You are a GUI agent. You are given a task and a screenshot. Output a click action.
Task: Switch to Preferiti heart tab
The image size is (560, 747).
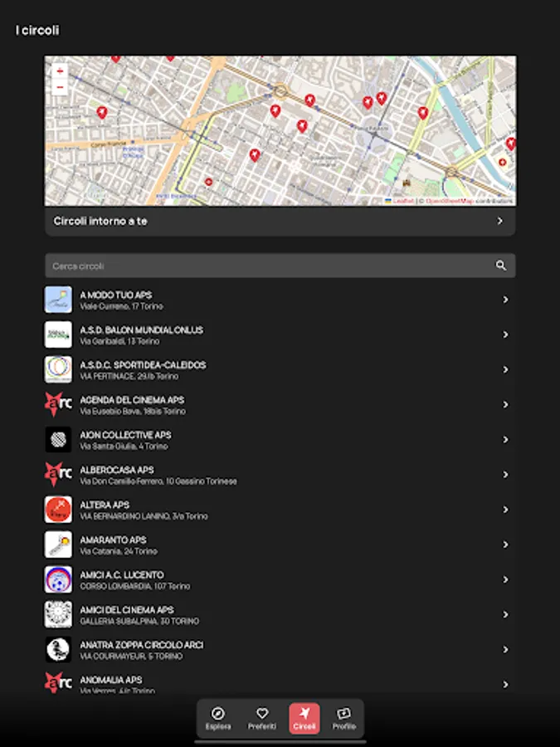(262, 719)
